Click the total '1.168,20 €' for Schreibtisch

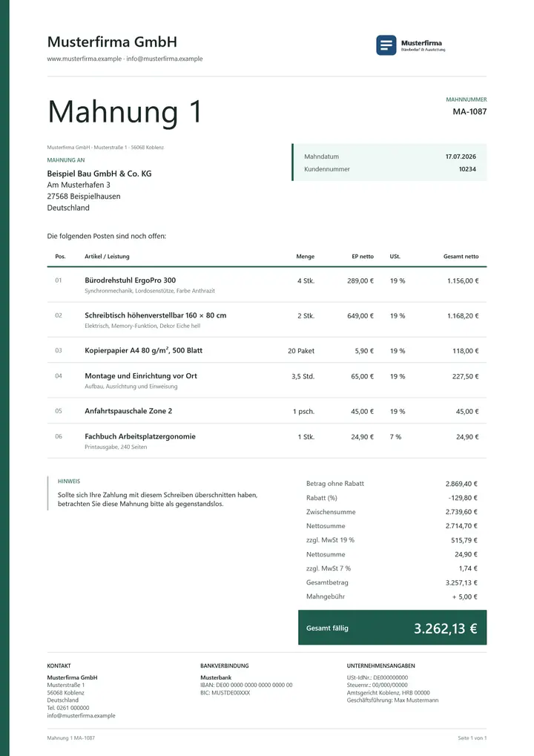pos(463,316)
